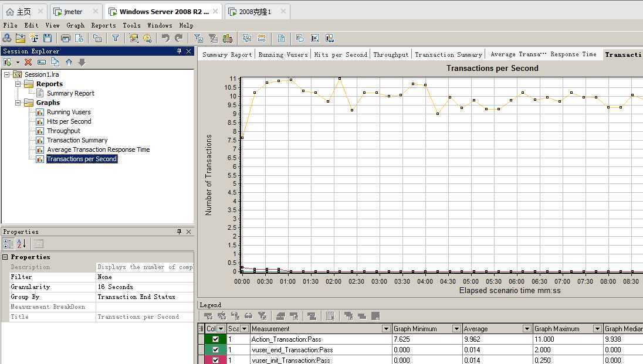643x364 pixels.
Task: Collapse the Graphs tree folder
Action: pos(18,103)
